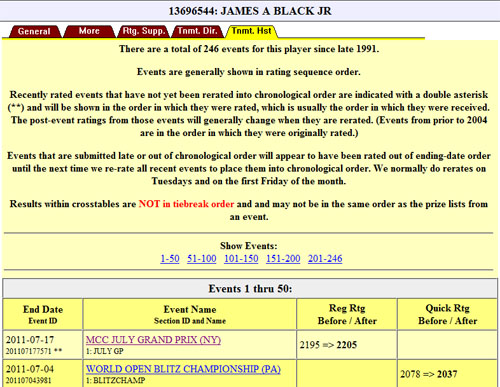500x387 pixels.
Task: Open World Open Blitz Championship (PA) event
Action: pos(183,369)
